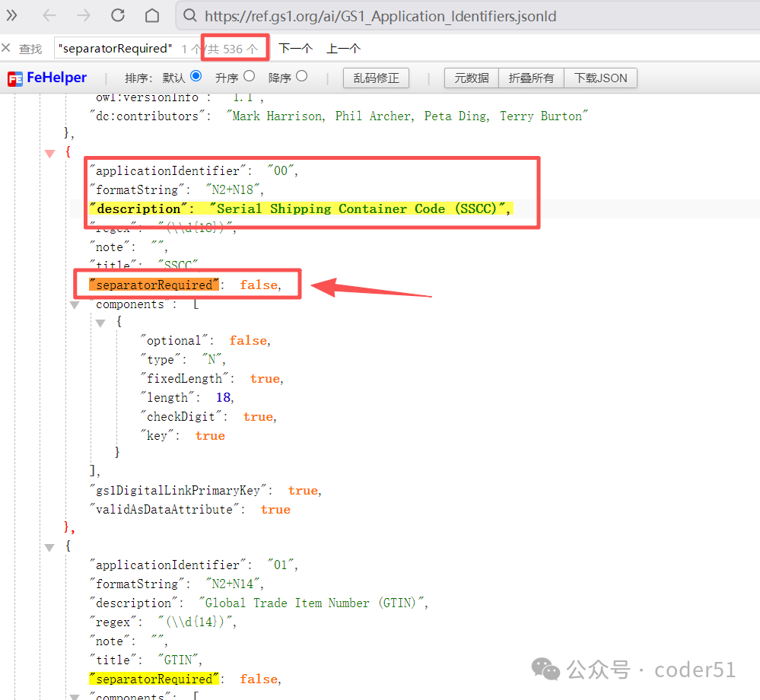Click the "optional" key in components

[x=174, y=341]
